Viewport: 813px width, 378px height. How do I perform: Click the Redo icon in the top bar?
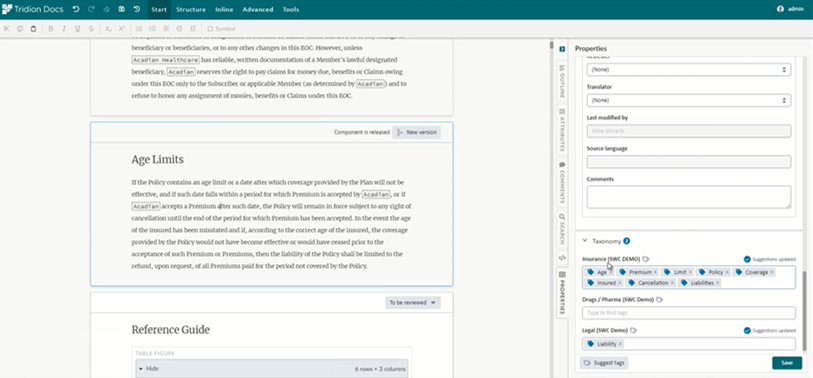tap(91, 9)
